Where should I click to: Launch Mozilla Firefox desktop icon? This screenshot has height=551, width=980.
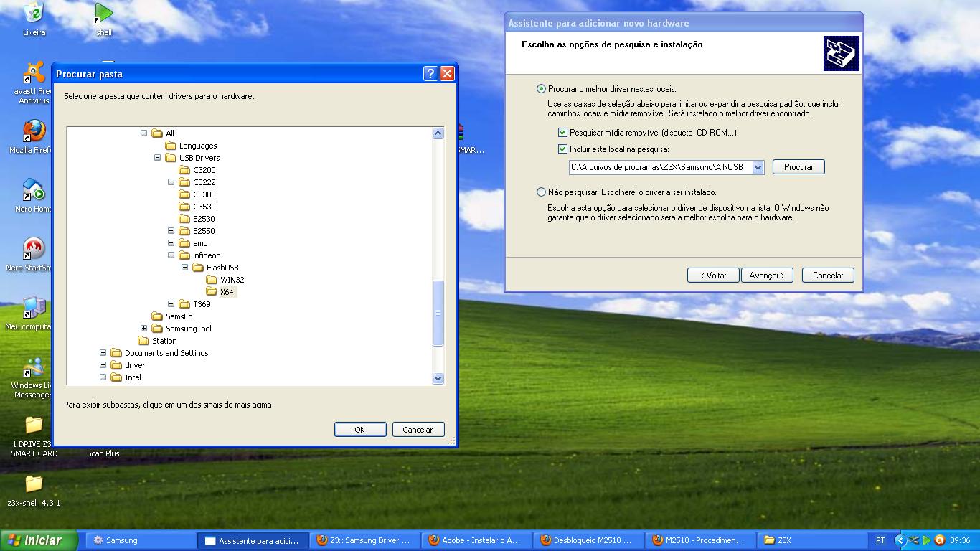click(x=34, y=132)
